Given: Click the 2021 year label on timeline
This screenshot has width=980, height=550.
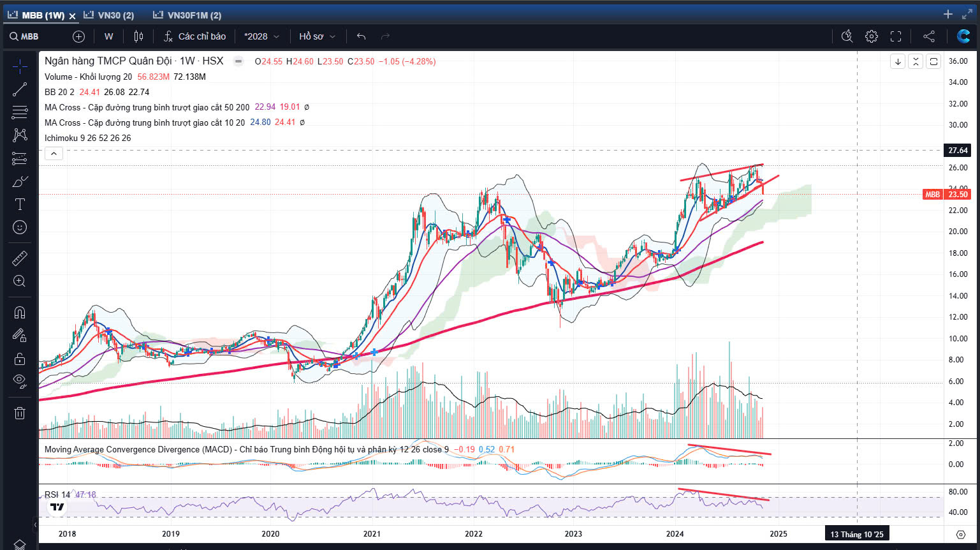Looking at the screenshot, I should (x=372, y=534).
